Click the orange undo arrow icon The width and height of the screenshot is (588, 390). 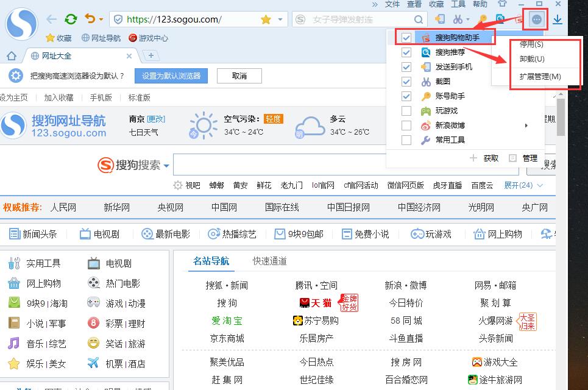[x=90, y=18]
